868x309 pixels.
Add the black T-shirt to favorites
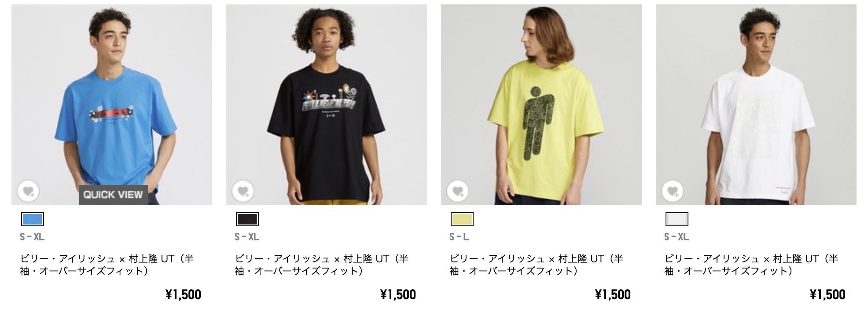(243, 191)
